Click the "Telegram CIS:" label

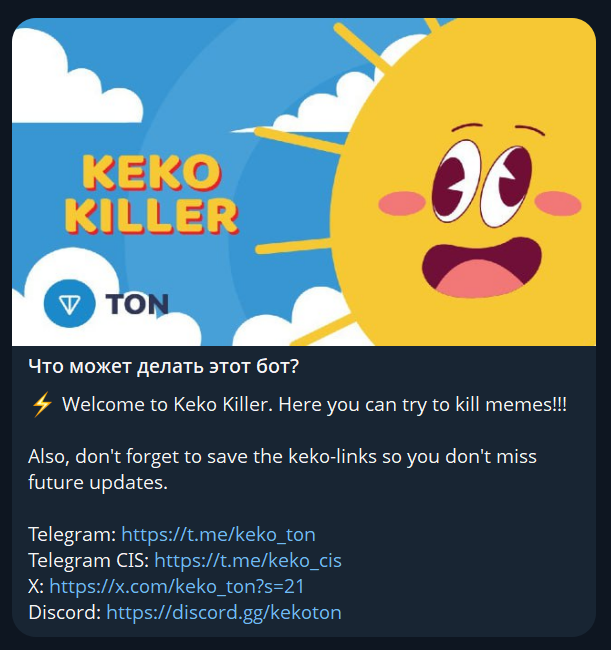point(88,560)
